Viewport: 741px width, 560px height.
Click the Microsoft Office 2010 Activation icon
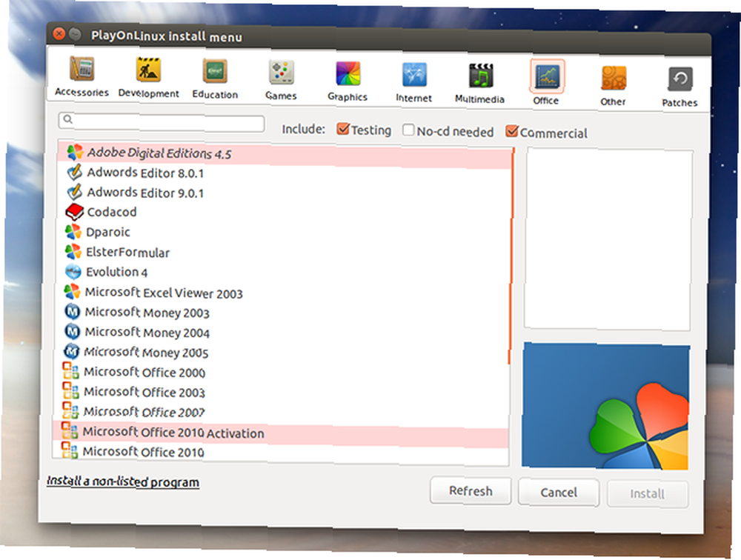70,430
